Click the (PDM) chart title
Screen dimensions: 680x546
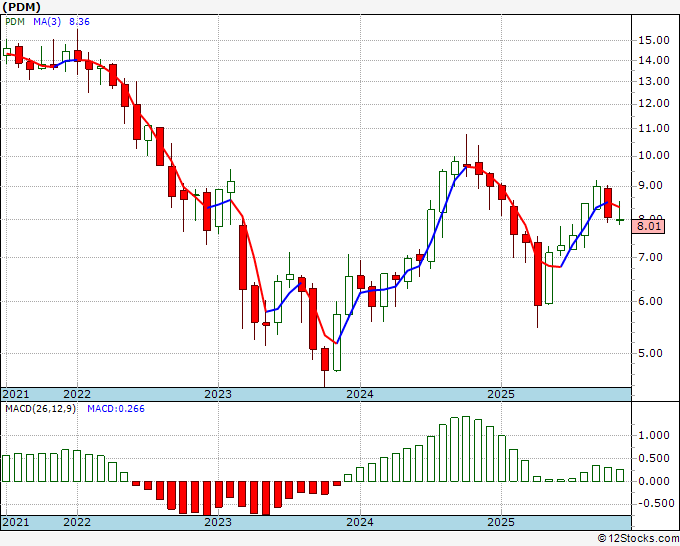(x=22, y=7)
